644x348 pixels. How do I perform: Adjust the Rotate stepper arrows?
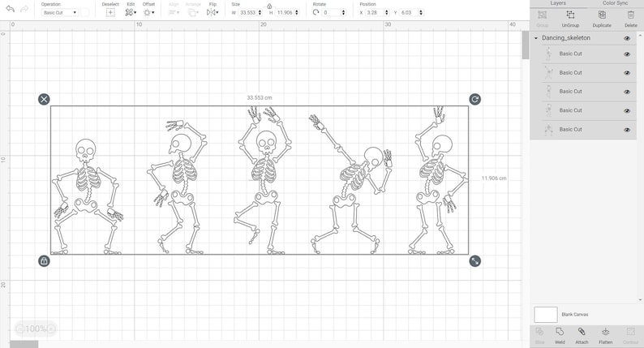[343, 12]
